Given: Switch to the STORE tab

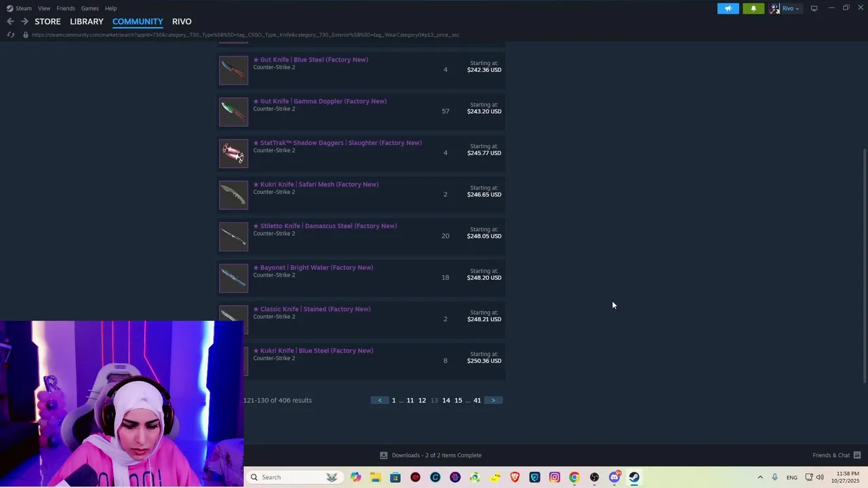Looking at the screenshot, I should [x=47, y=22].
